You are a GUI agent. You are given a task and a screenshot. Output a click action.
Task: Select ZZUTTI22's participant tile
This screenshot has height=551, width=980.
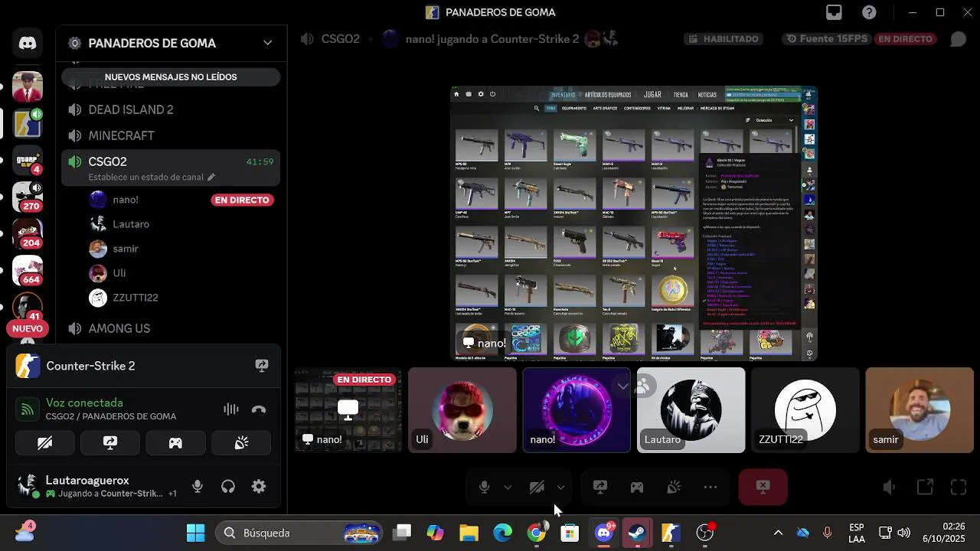tap(805, 410)
